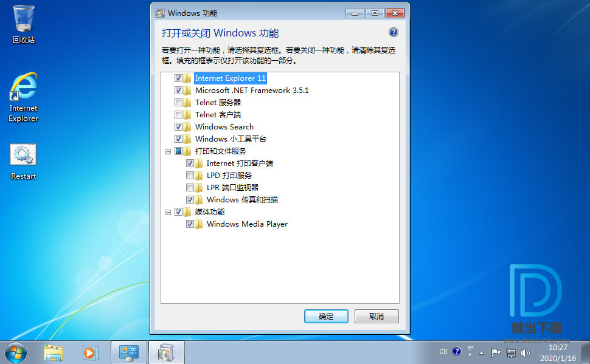Screen dimensions: 590x364
Task: Select the 打印和文件服务 label
Action: point(221,151)
